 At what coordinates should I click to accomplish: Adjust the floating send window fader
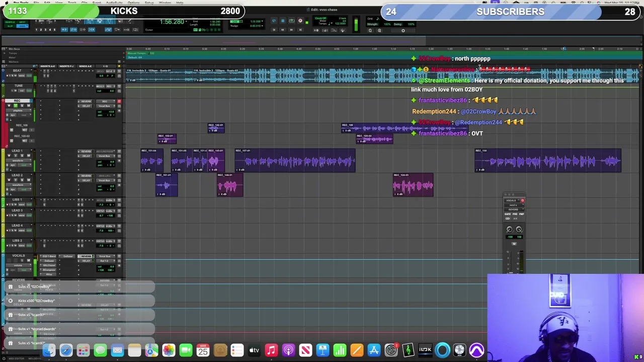[511, 272]
